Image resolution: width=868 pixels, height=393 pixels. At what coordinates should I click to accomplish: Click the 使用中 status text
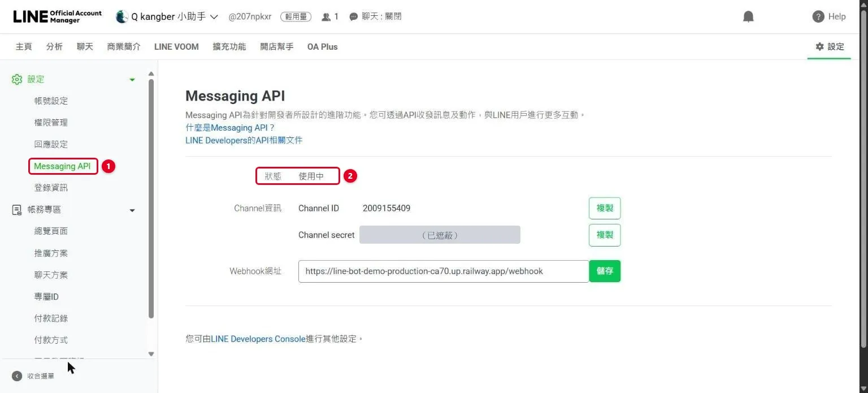point(311,176)
